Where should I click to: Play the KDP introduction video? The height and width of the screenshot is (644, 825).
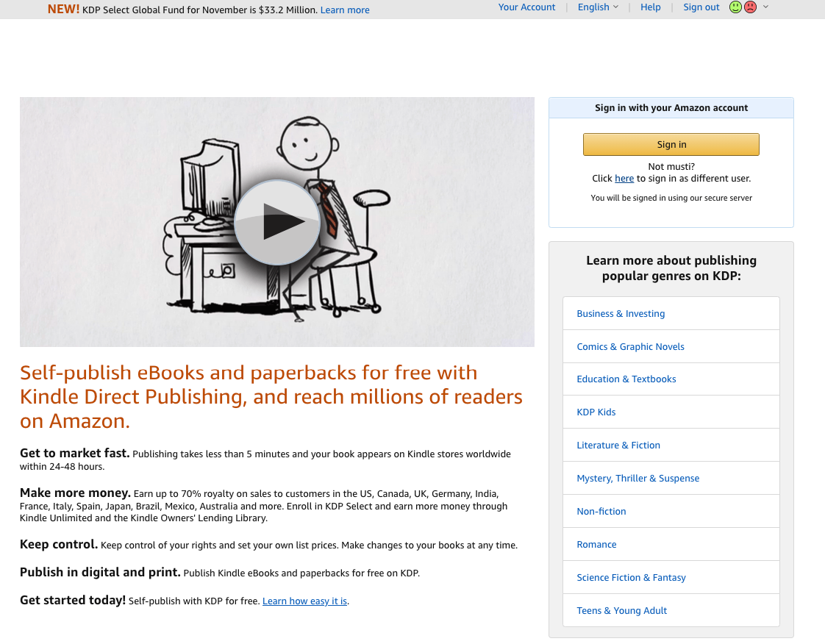(x=276, y=223)
